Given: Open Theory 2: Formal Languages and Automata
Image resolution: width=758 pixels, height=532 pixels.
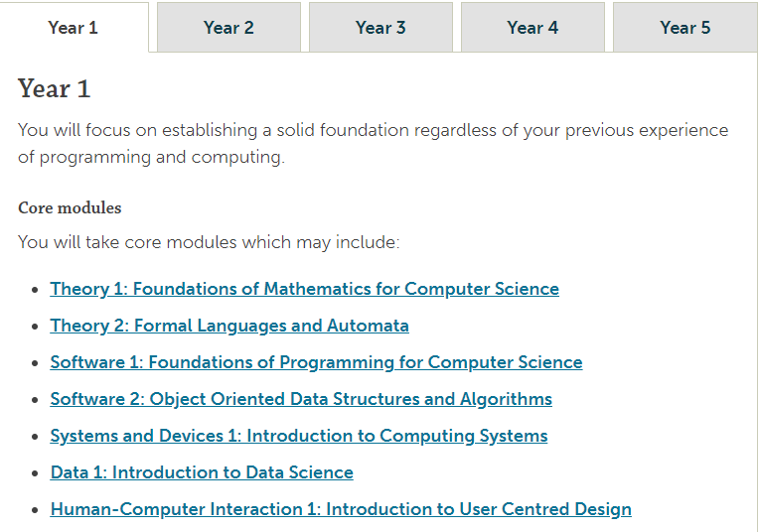Looking at the screenshot, I should pos(229,326).
